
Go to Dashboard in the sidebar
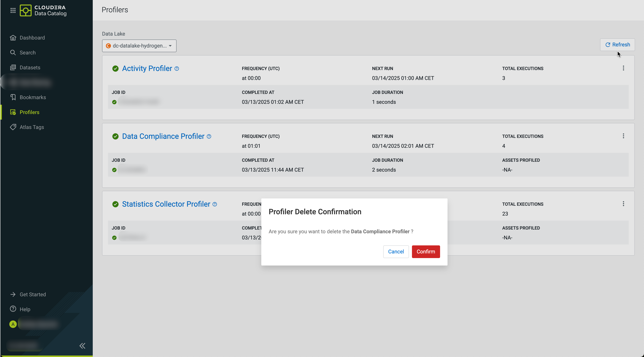point(32,38)
